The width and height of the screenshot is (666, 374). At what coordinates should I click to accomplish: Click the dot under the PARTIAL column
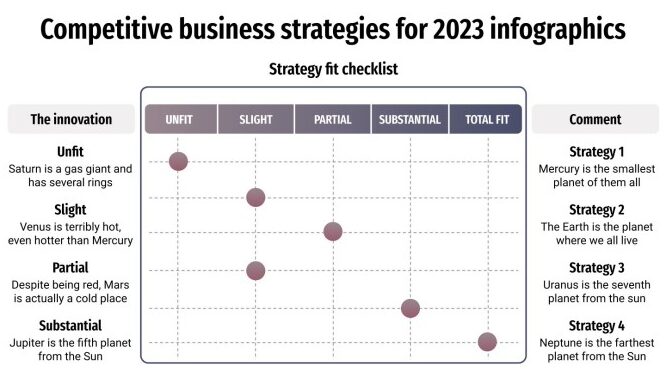click(333, 232)
